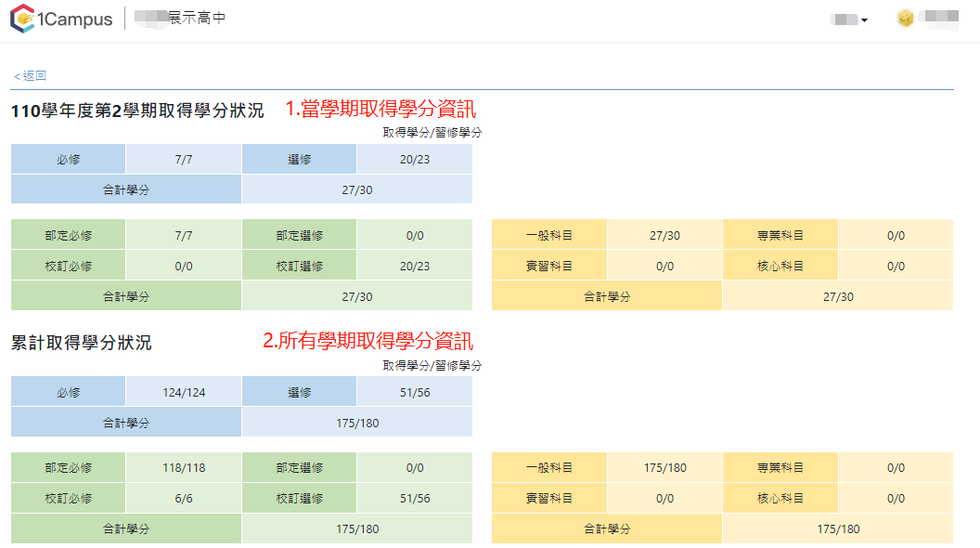The width and height of the screenshot is (980, 548).
Task: Select 部定必修 label next to 7/7
Action: point(68,236)
